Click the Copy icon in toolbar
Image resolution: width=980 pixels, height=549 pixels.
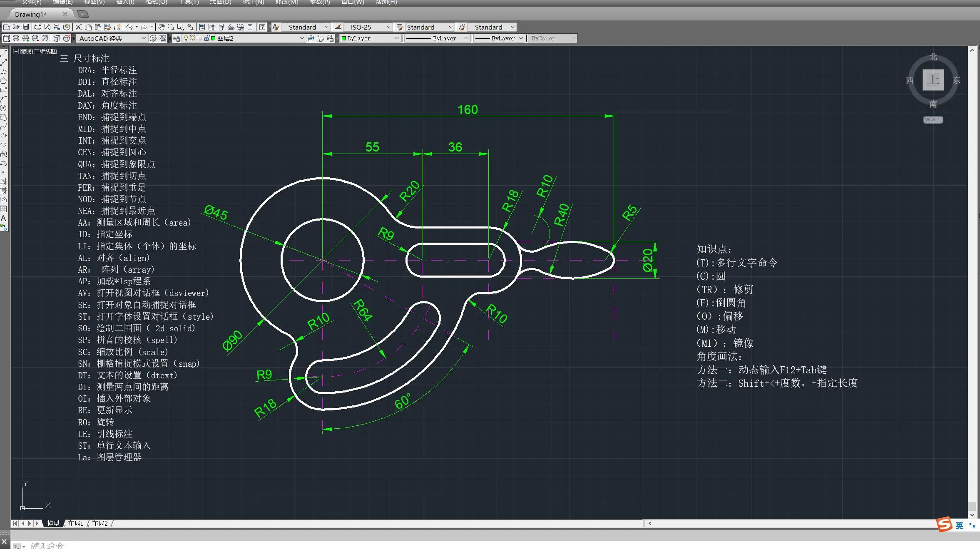pos(88,27)
